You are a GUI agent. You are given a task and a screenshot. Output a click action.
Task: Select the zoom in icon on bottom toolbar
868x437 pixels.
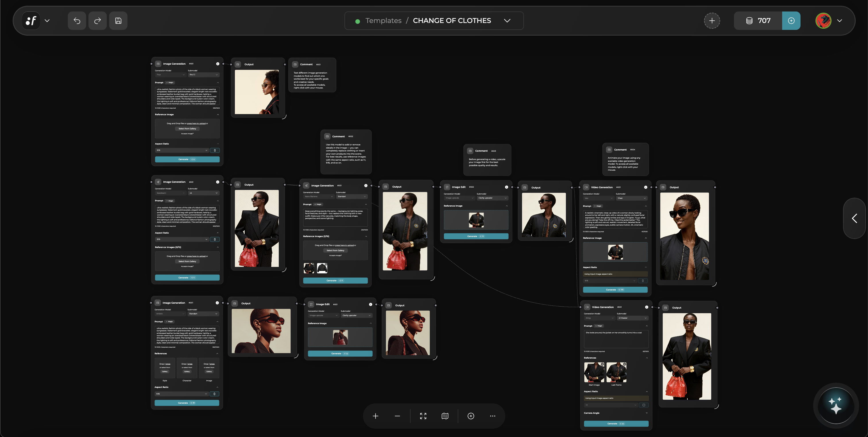tap(375, 416)
